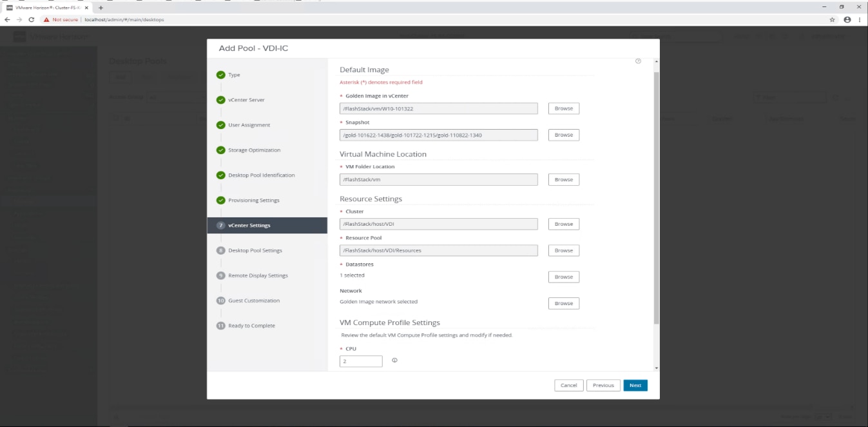Browse for the Cluster
Image resolution: width=868 pixels, height=427 pixels.
(x=564, y=224)
